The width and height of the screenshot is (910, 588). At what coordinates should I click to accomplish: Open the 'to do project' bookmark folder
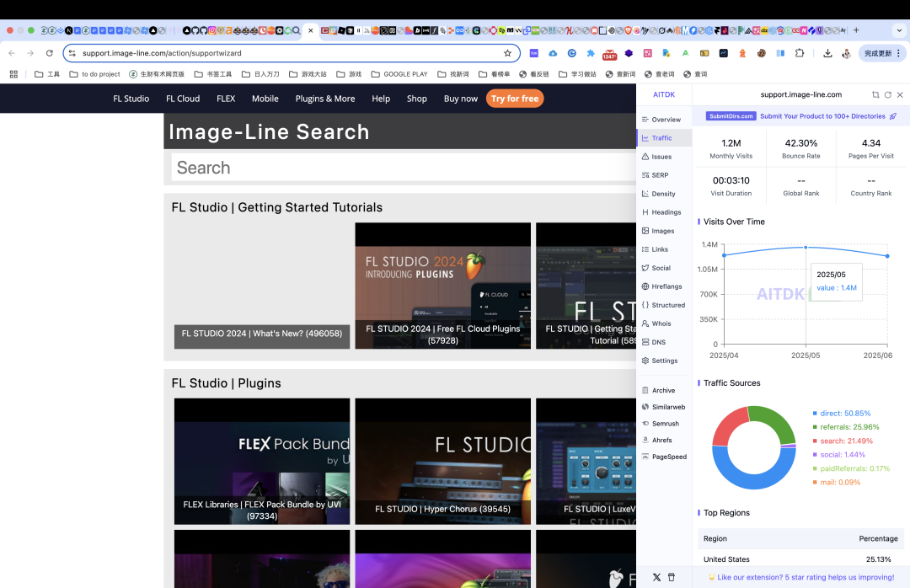click(x=94, y=74)
